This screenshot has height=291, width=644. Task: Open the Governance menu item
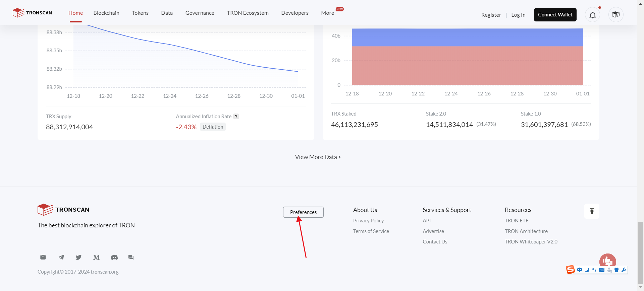200,13
